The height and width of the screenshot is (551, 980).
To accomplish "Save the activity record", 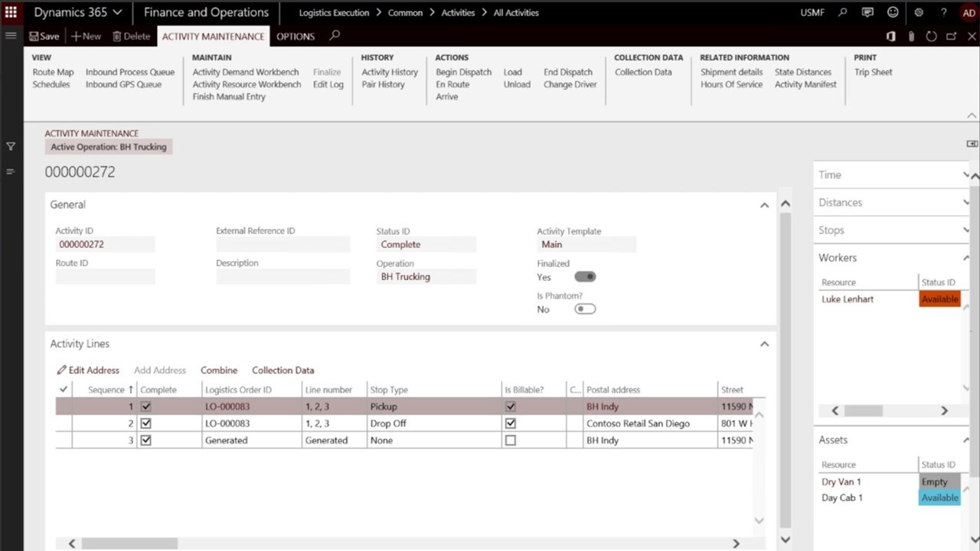I will pos(44,36).
